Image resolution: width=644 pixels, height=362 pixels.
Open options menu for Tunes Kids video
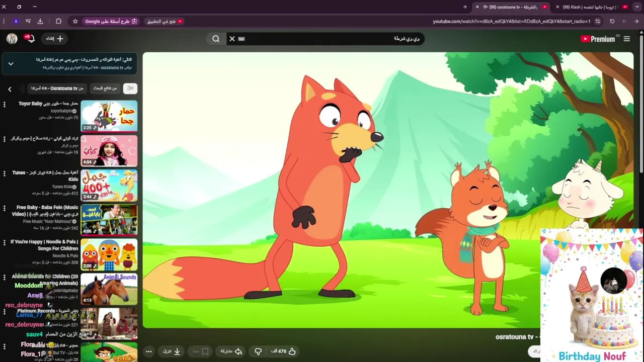5,173
